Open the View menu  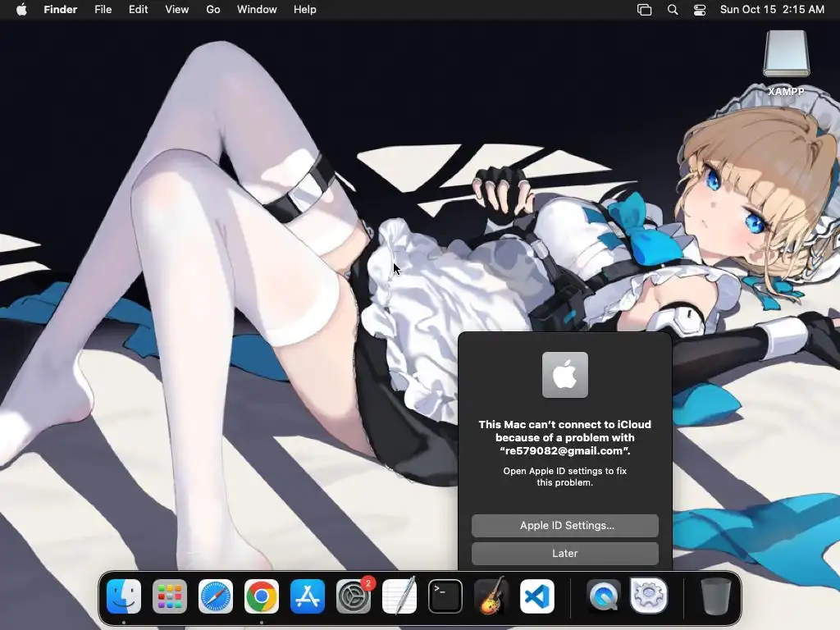pyautogui.click(x=177, y=10)
